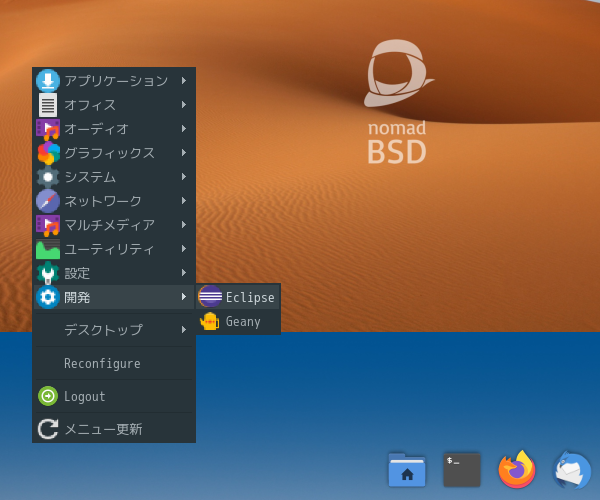Open the オフィス menu entry

(114, 105)
